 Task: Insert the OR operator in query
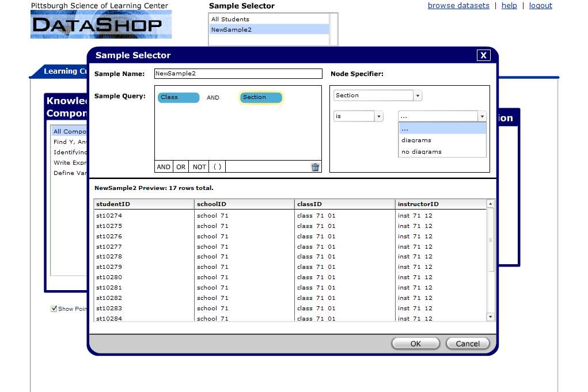[181, 167]
